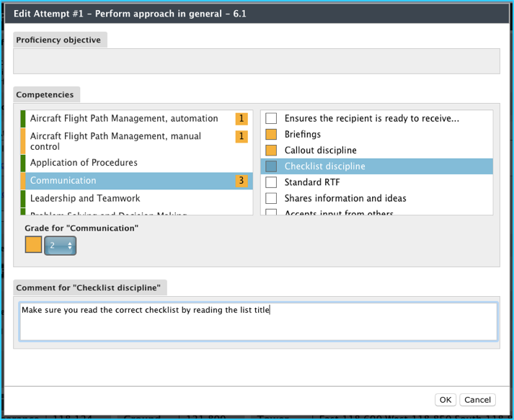Toggle the Callout discipline checkbox
Screen dimensions: 514x420
click(x=271, y=151)
